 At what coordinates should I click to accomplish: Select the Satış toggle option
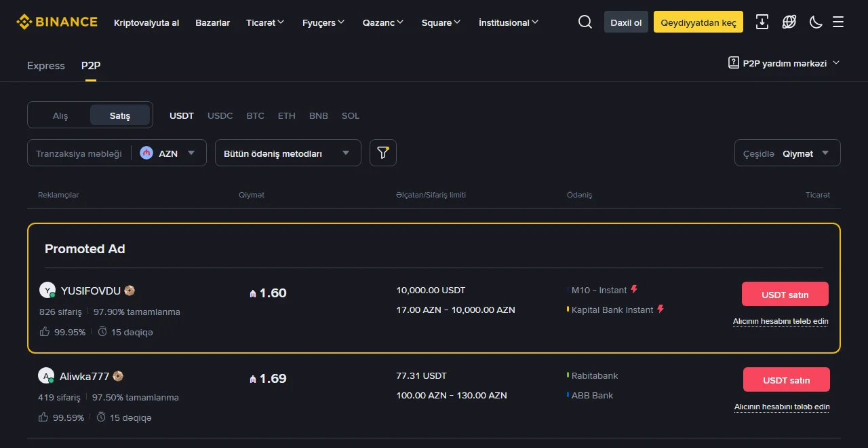[x=120, y=115]
